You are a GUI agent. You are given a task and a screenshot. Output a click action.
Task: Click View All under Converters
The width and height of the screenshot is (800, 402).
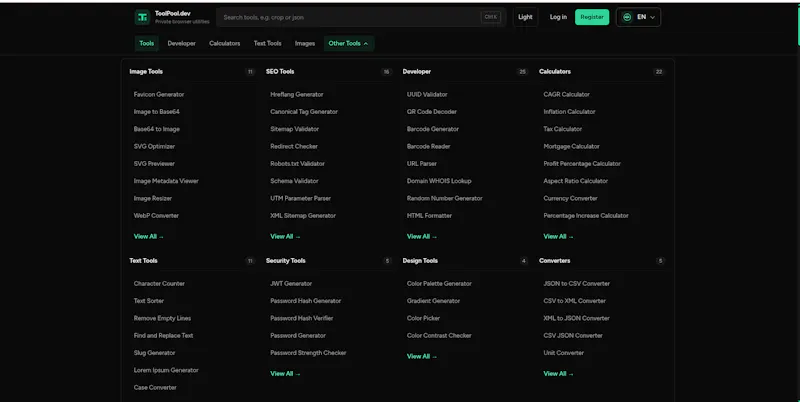point(558,374)
